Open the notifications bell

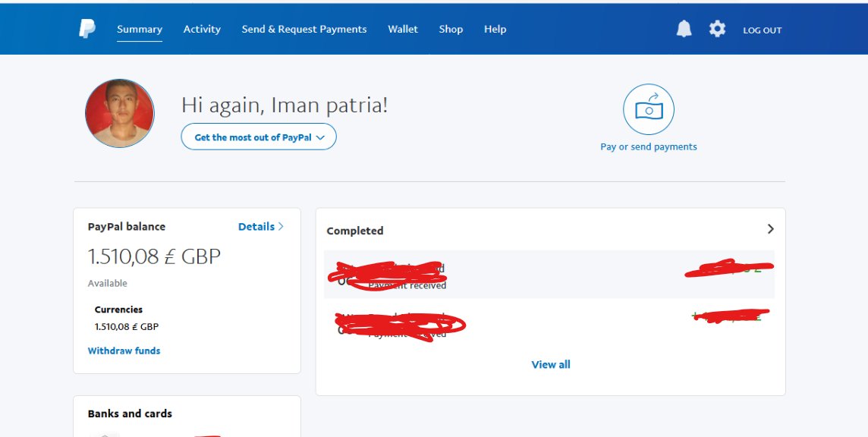(684, 29)
